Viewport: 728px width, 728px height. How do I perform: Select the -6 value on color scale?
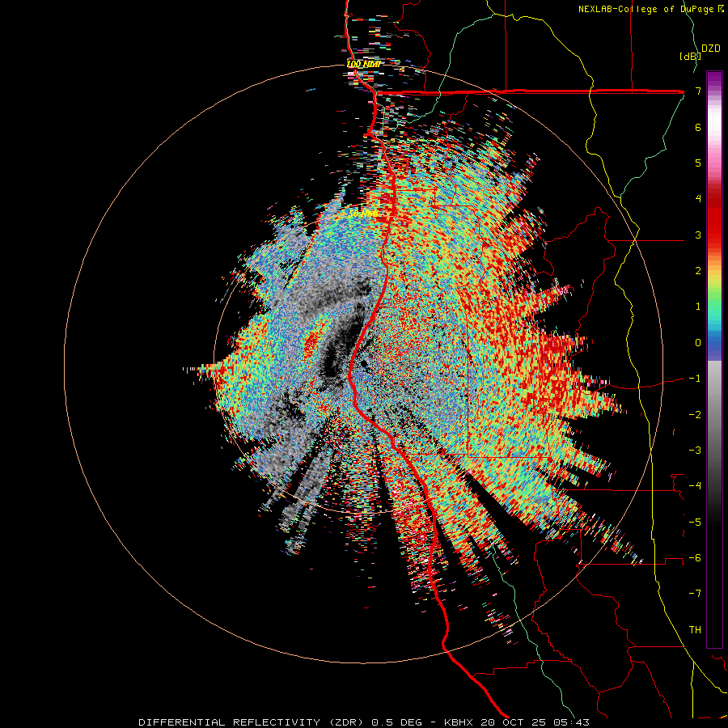coord(695,558)
